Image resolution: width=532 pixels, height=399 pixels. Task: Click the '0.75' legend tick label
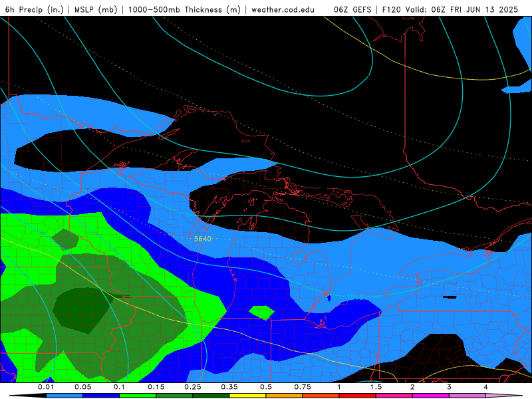(303, 387)
